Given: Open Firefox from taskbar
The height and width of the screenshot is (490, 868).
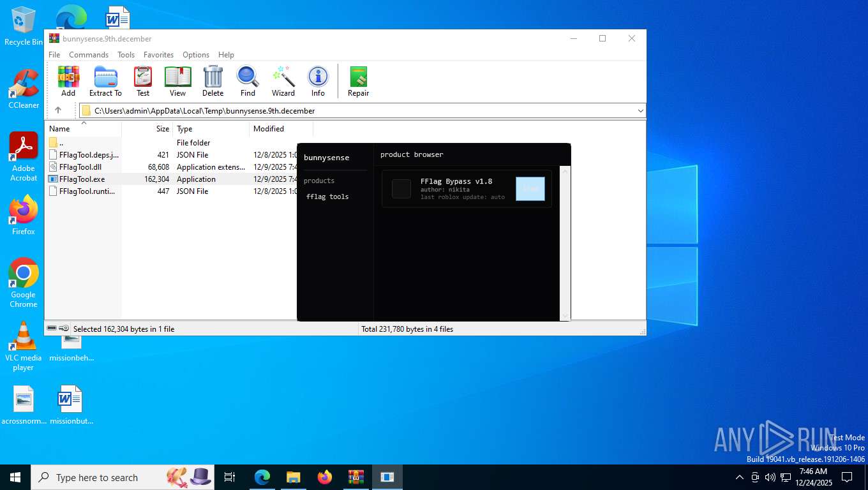Looking at the screenshot, I should 325,477.
